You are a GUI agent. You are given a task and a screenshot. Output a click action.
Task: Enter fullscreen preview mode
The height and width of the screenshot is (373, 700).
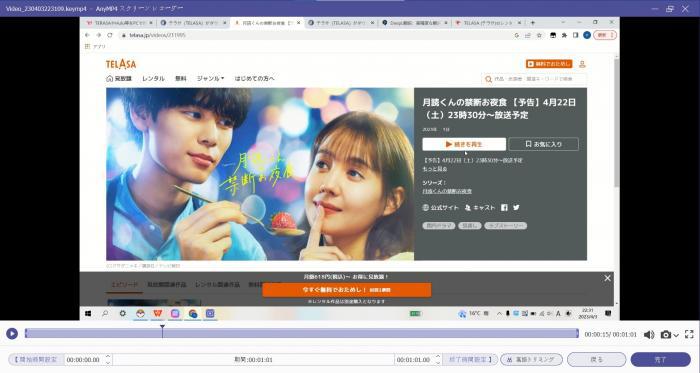coord(689,334)
